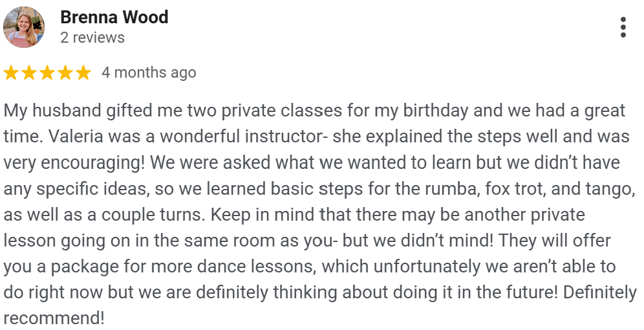Click the fourth gold rating star

point(65,72)
